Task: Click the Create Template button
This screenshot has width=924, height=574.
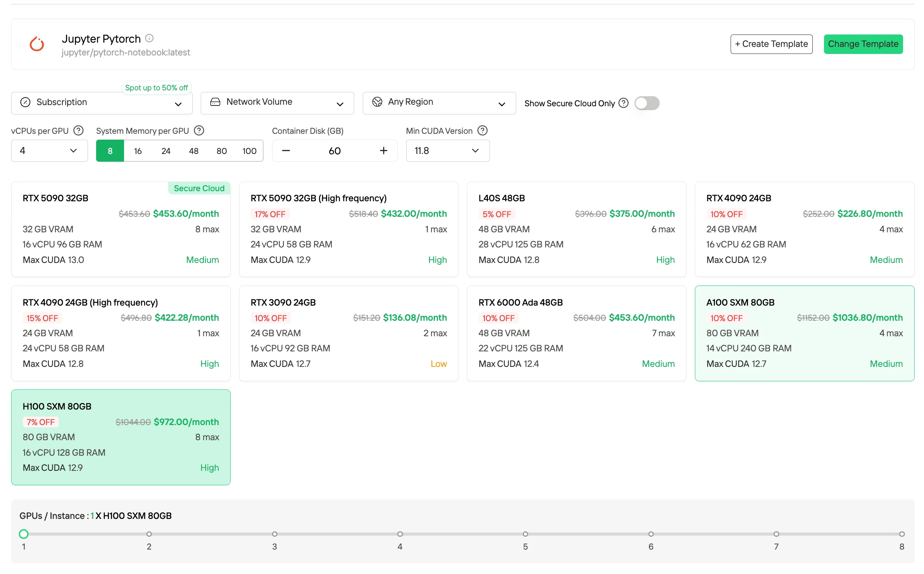Action: [x=771, y=44]
